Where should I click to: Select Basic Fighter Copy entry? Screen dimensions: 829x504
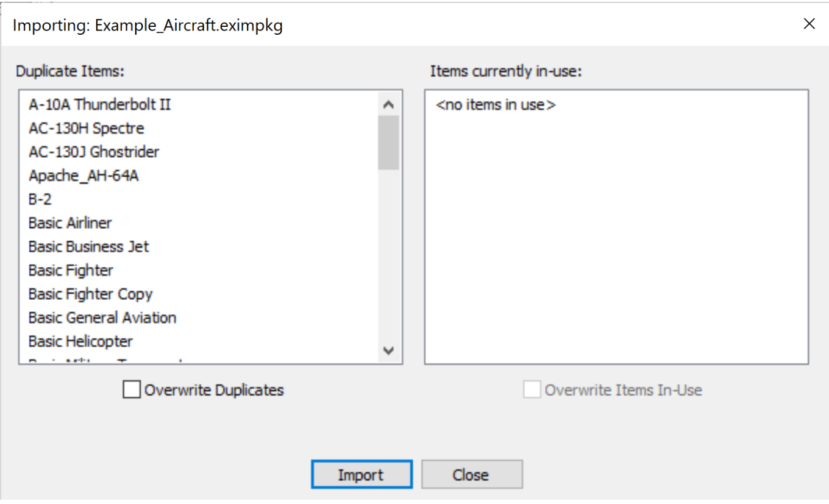click(90, 294)
